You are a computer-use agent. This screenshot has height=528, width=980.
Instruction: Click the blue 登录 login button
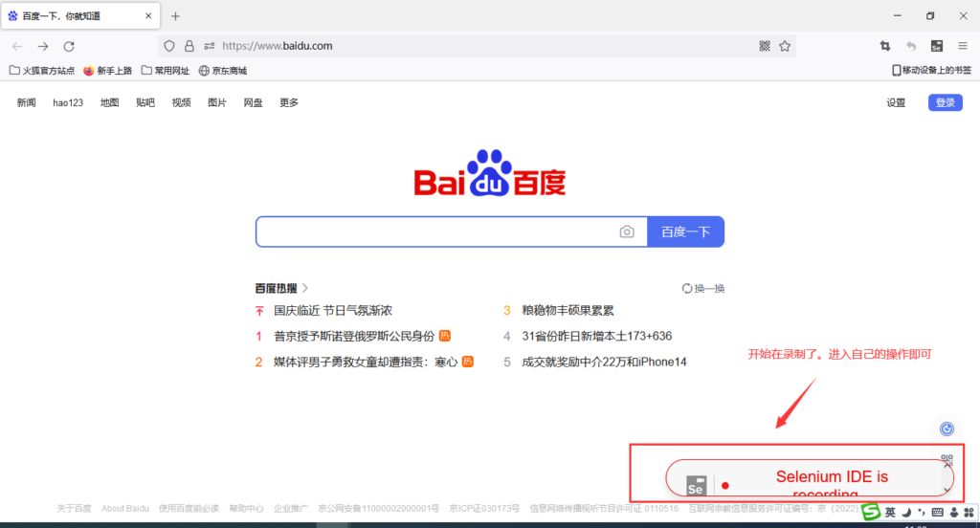(x=945, y=102)
